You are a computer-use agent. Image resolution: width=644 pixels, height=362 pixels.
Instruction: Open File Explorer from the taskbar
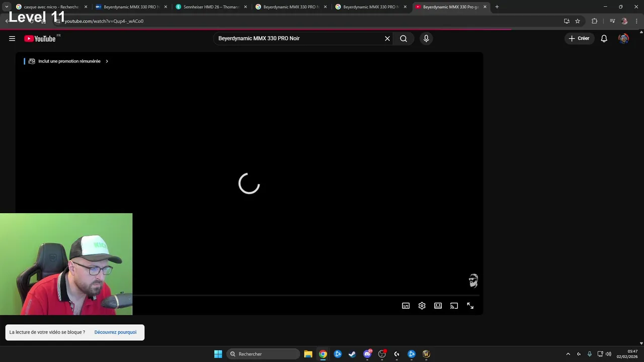click(x=308, y=354)
